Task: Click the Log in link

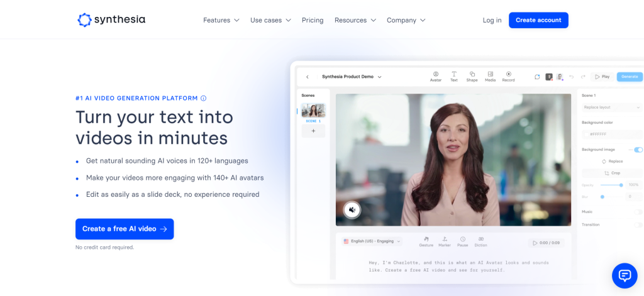Action: [492, 20]
